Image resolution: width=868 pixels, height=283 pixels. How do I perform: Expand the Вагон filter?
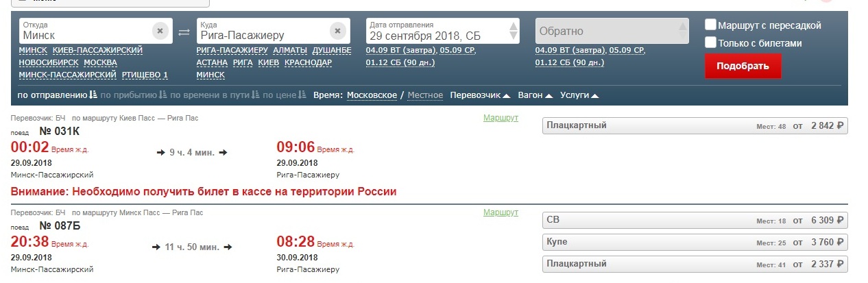point(535,95)
